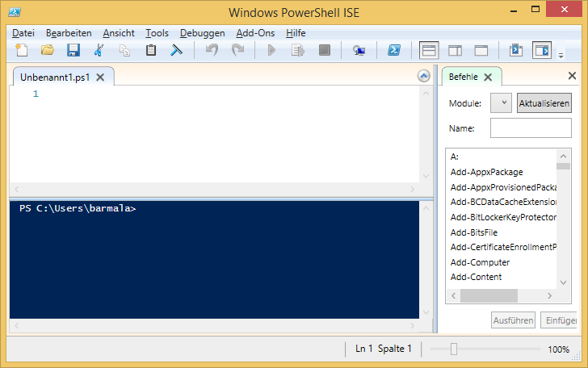This screenshot has width=588, height=368.
Task: Click command list scroll-up arrow
Action: (563, 156)
